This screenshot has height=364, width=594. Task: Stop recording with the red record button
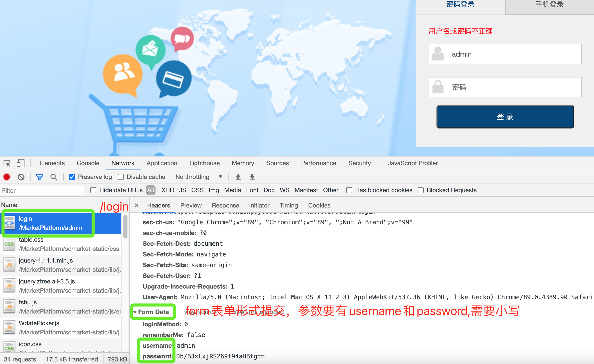[x=7, y=177]
